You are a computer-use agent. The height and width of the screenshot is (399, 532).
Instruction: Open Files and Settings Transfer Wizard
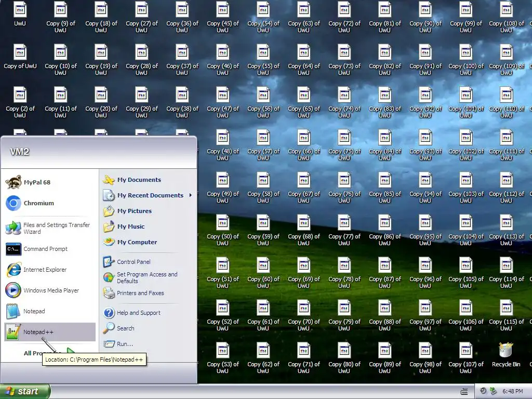[49, 229]
